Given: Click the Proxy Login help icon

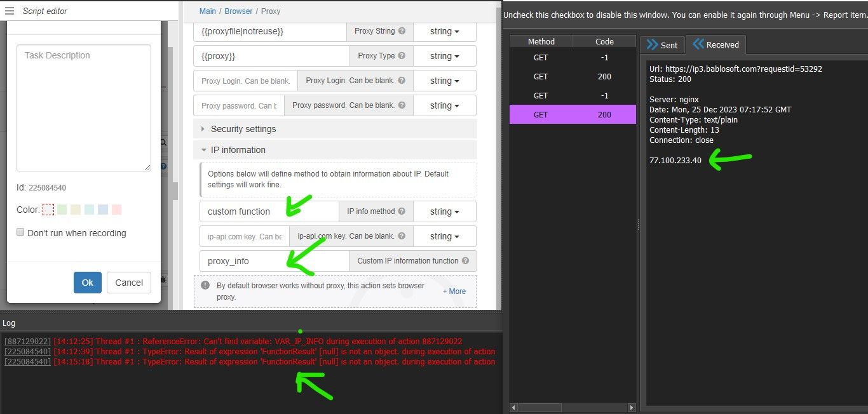Looking at the screenshot, I should coord(402,81).
